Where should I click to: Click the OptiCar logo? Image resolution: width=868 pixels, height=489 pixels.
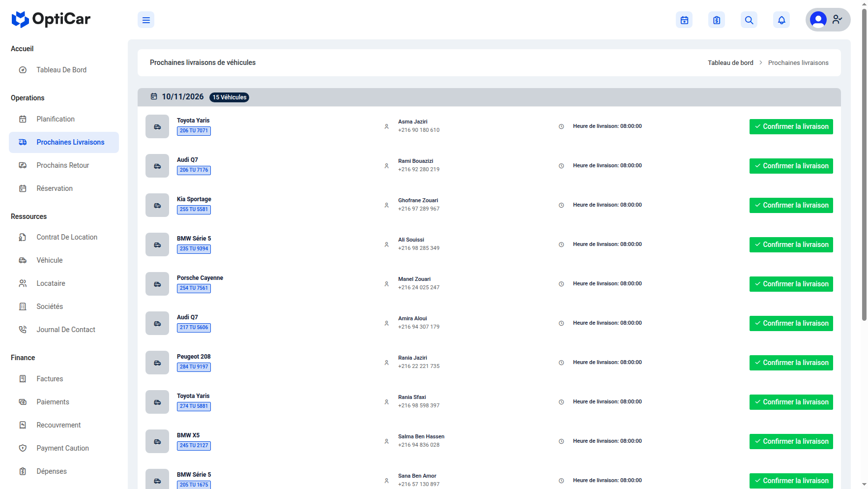click(x=51, y=19)
